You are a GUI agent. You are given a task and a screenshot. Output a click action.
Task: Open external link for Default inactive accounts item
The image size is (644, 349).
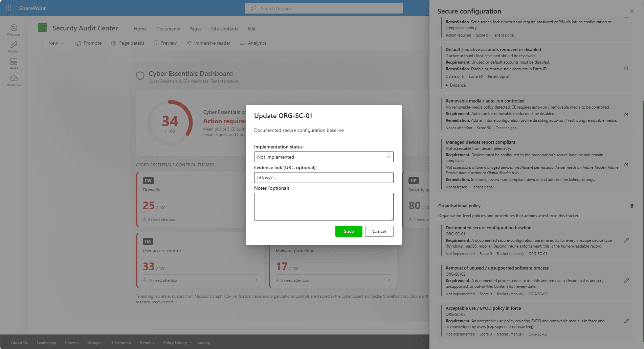(626, 68)
